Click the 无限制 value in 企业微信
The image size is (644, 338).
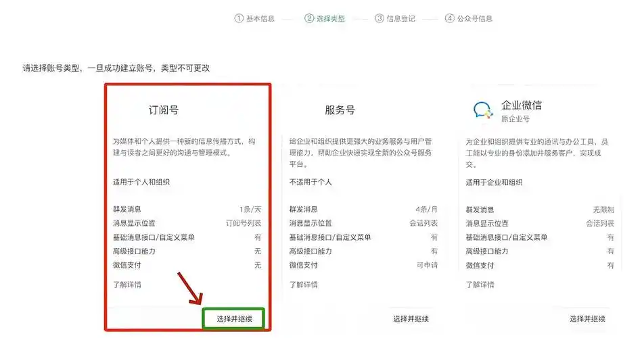click(603, 210)
